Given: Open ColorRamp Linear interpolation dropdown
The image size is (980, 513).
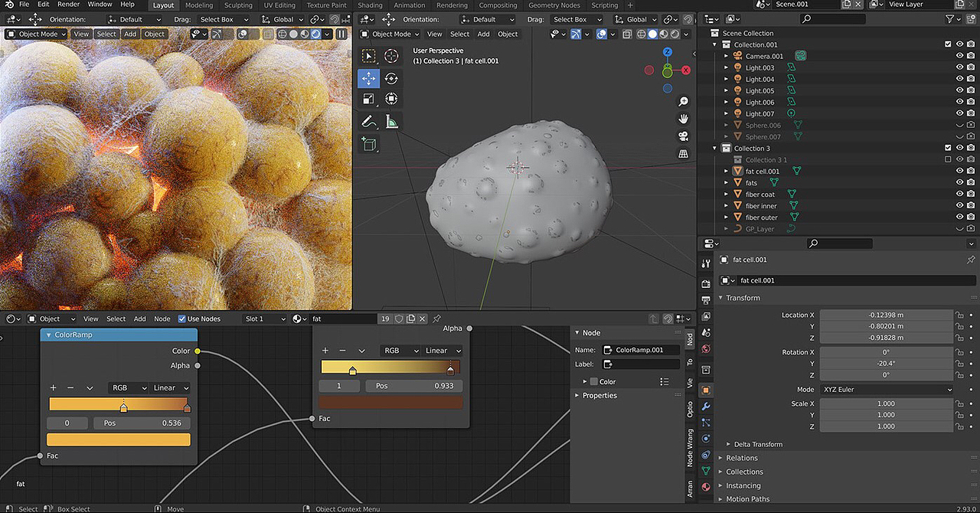Looking at the screenshot, I should (170, 388).
